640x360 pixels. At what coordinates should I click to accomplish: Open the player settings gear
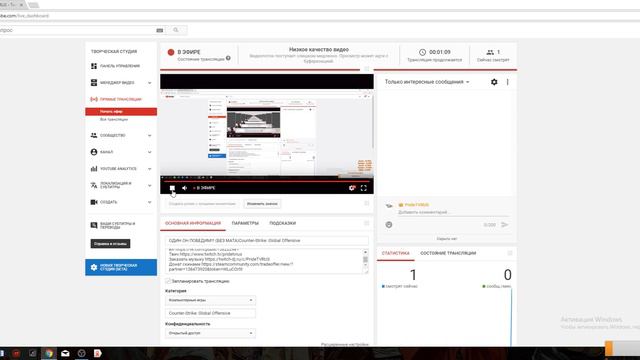(x=352, y=188)
